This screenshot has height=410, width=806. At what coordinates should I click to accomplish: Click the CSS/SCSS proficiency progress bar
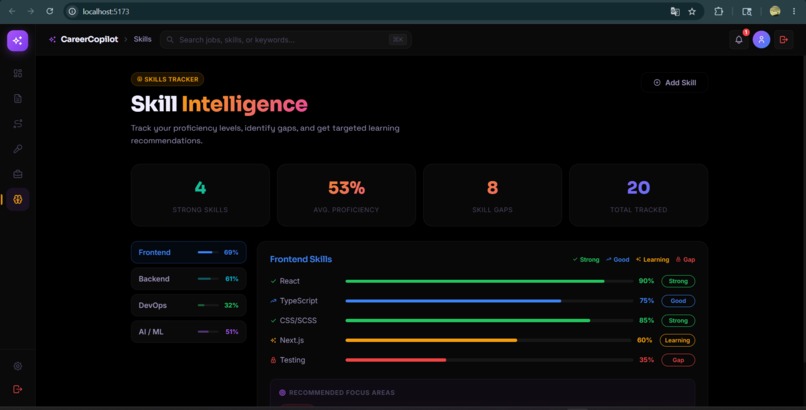click(x=489, y=321)
